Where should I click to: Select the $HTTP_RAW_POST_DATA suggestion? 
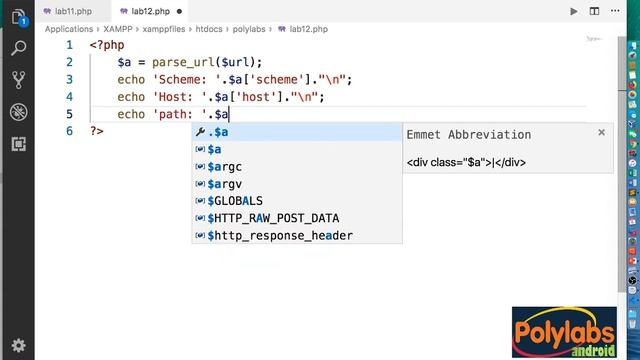pyautogui.click(x=297, y=218)
